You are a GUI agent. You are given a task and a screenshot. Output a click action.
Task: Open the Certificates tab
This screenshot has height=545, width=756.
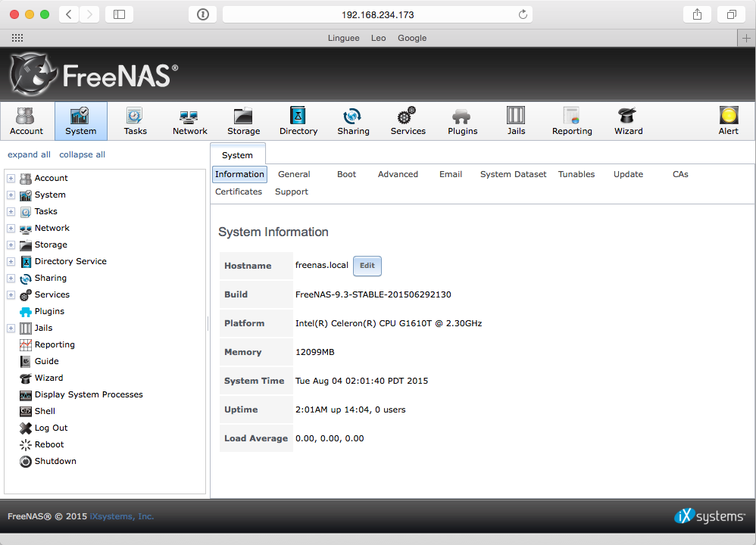click(238, 192)
